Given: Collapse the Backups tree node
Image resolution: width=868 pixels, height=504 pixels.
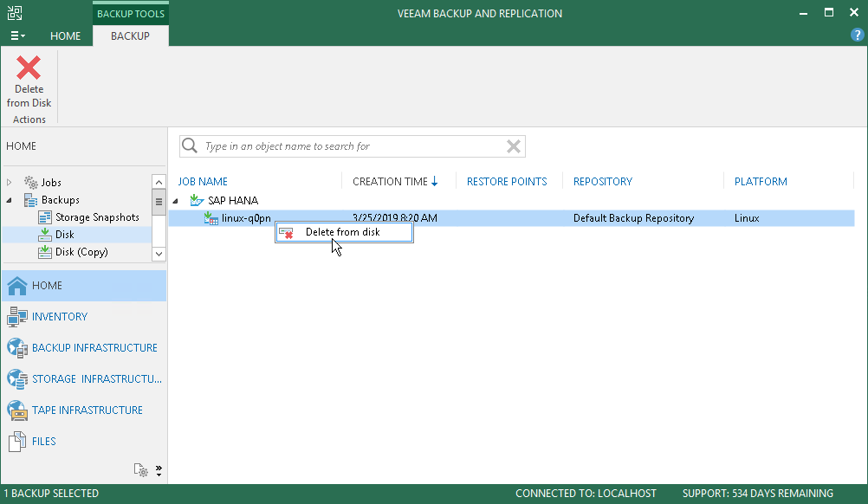Looking at the screenshot, I should point(9,200).
